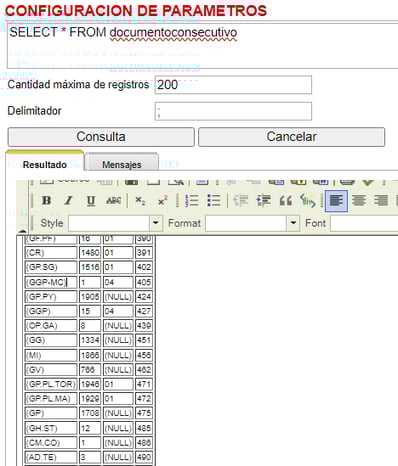398x466 pixels.
Task: Toggle underline formatting
Action: 91,201
